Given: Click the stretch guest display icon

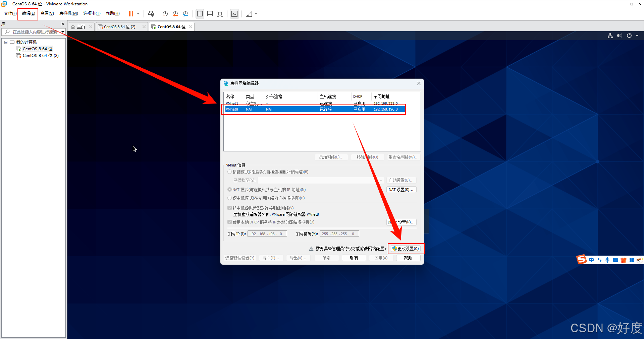Looking at the screenshot, I should (249, 14).
